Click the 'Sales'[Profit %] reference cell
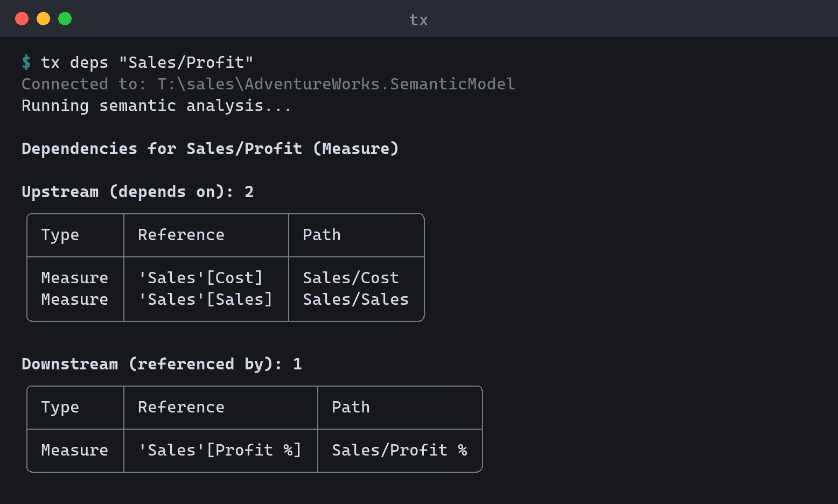This screenshot has height=504, width=838. tap(220, 450)
